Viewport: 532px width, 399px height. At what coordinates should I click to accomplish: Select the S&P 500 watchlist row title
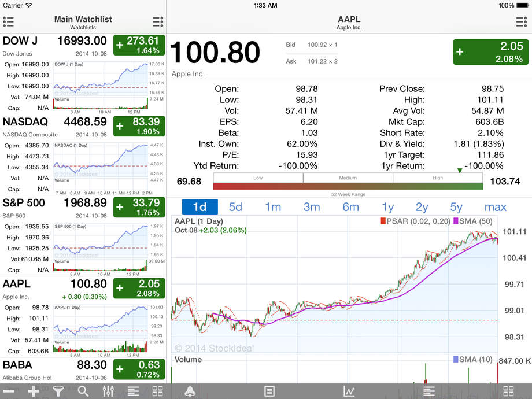click(x=23, y=203)
